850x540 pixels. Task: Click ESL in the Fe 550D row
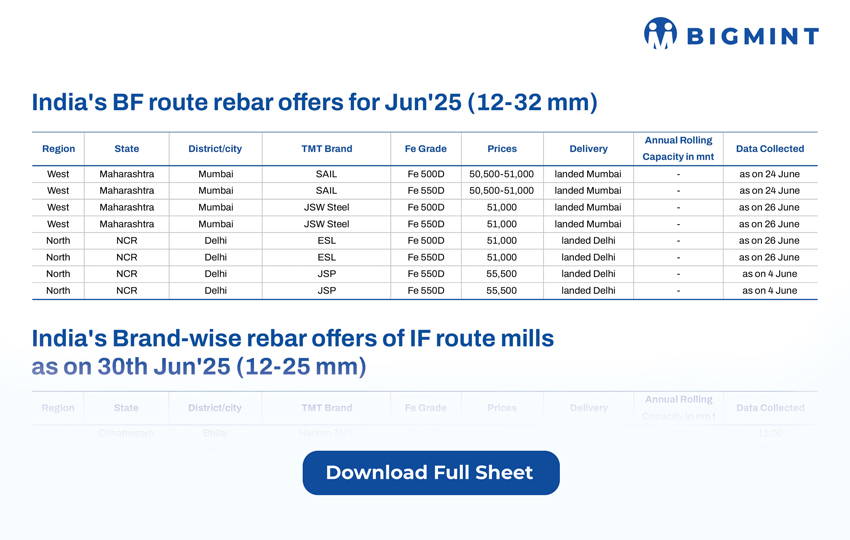pyautogui.click(x=326, y=258)
